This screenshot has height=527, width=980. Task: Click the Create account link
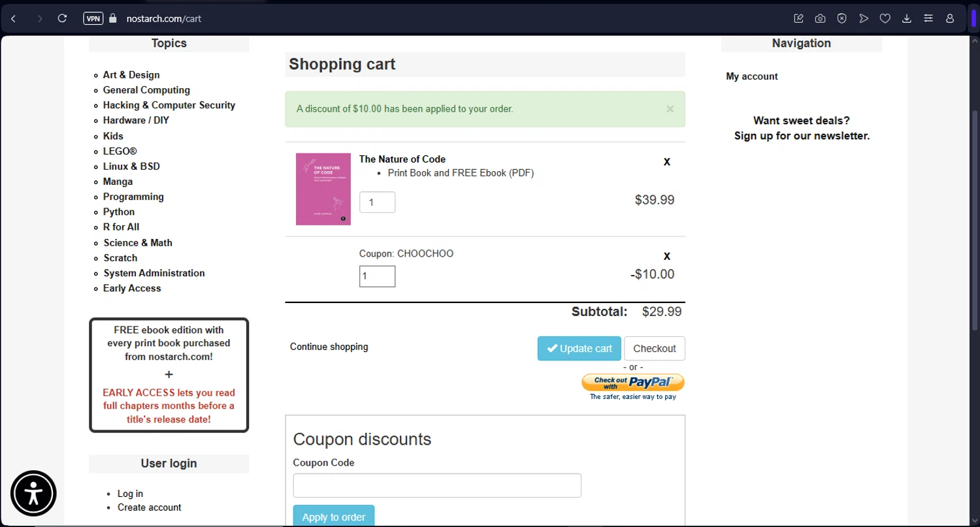tap(149, 507)
